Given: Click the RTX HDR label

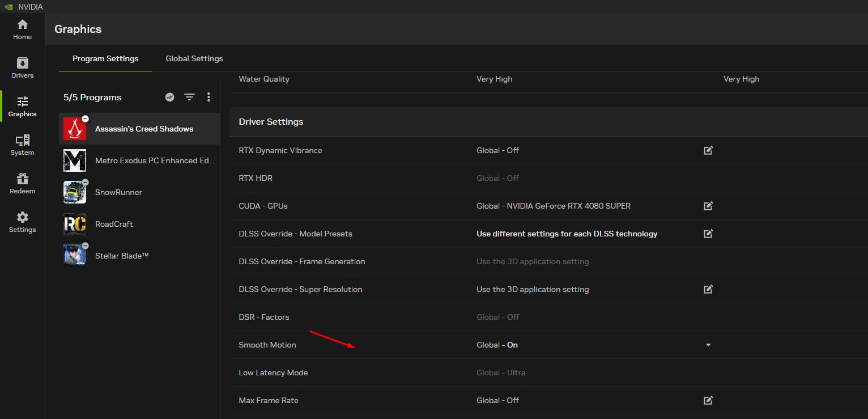Looking at the screenshot, I should pos(256,178).
